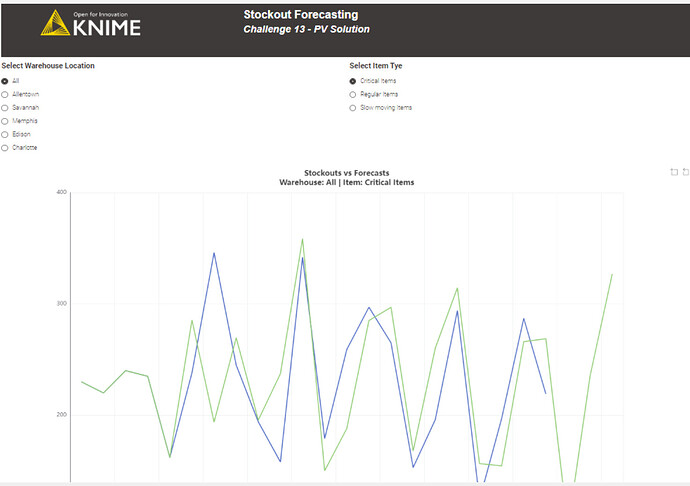690x486 pixels.
Task: Switch item type to Regular Items
Action: click(353, 94)
